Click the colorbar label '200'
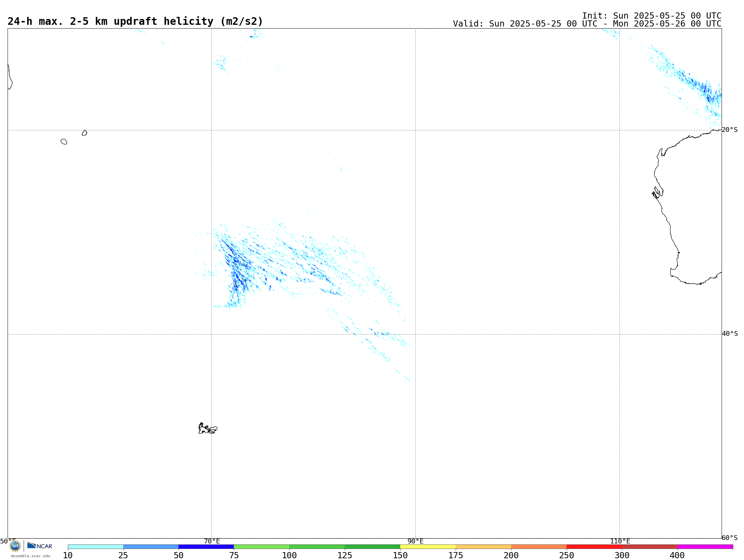The height and width of the screenshot is (560, 744). (x=511, y=555)
